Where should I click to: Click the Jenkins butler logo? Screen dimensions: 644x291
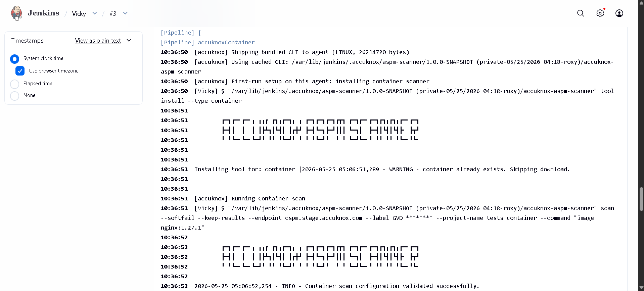(x=16, y=13)
